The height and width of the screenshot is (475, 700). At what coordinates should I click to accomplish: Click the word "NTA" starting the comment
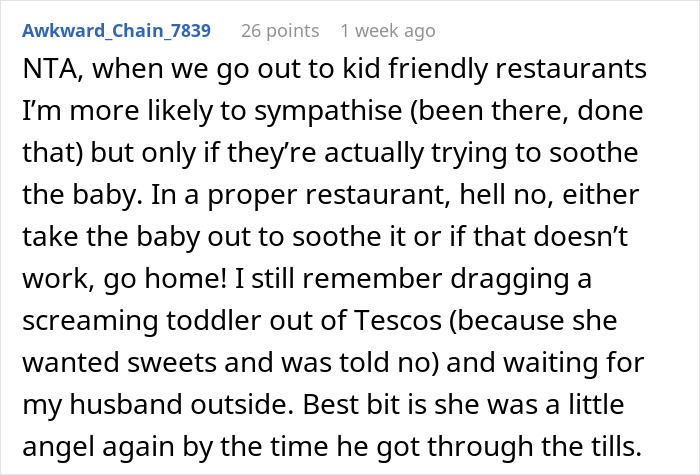[x=52, y=69]
